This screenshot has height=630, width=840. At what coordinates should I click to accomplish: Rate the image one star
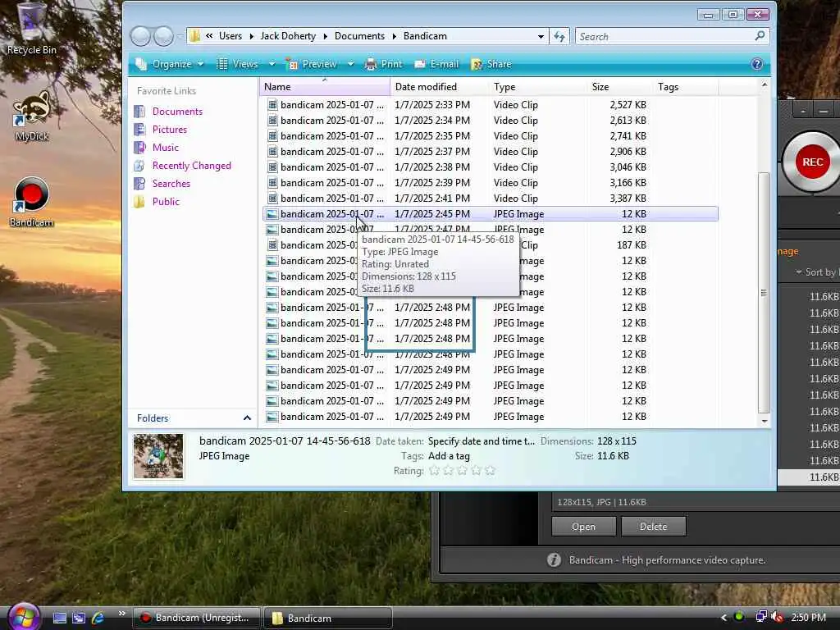click(435, 471)
